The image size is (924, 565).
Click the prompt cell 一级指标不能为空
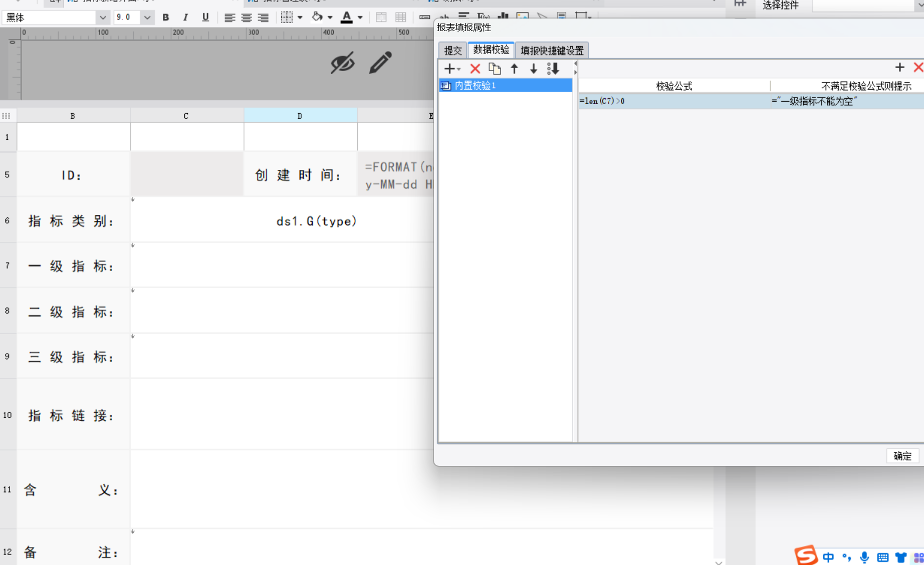[x=847, y=101]
